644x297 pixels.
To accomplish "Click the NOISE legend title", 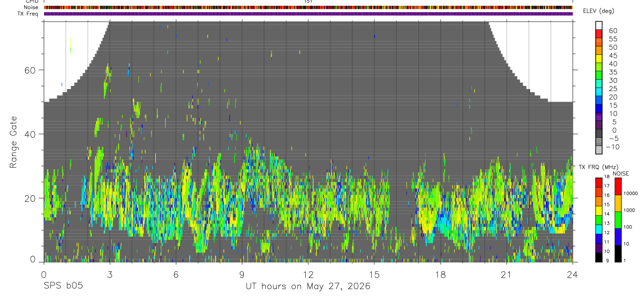I will [620, 173].
